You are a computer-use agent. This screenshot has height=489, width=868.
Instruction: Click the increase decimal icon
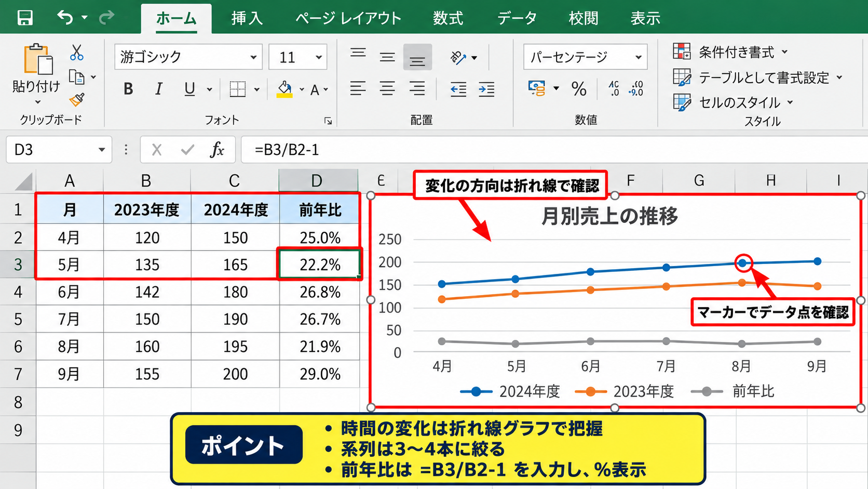tap(614, 88)
